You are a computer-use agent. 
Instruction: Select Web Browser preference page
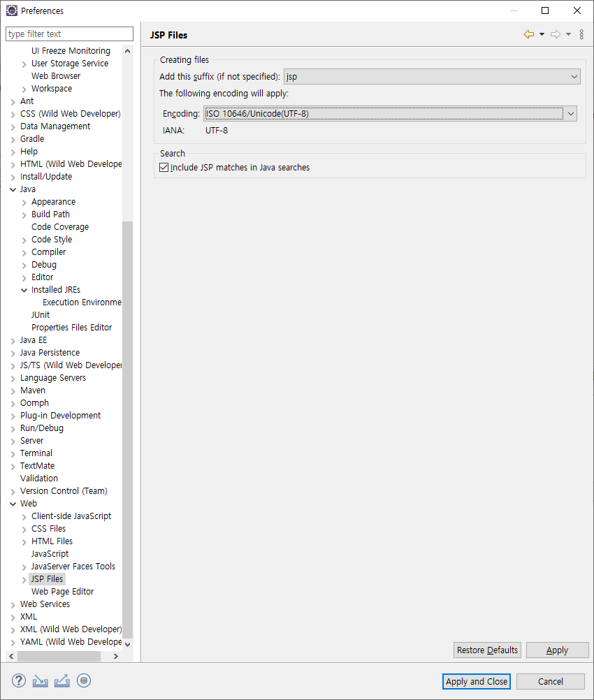pos(56,76)
